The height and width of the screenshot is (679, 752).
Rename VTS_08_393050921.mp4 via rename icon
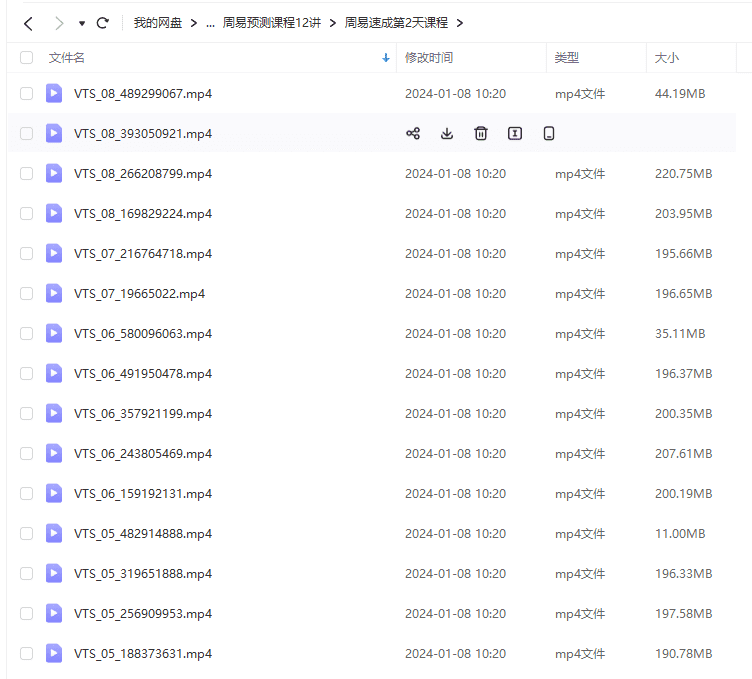coord(515,133)
